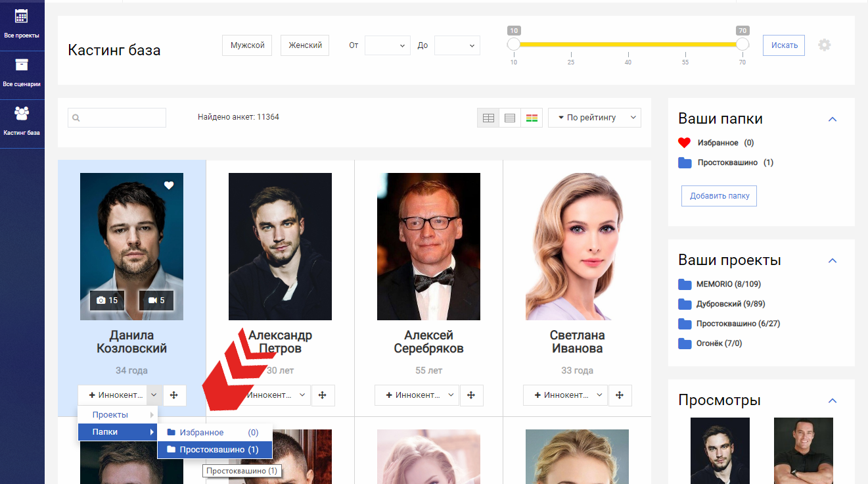Click the first thumbnail in Просмотры

point(720,451)
